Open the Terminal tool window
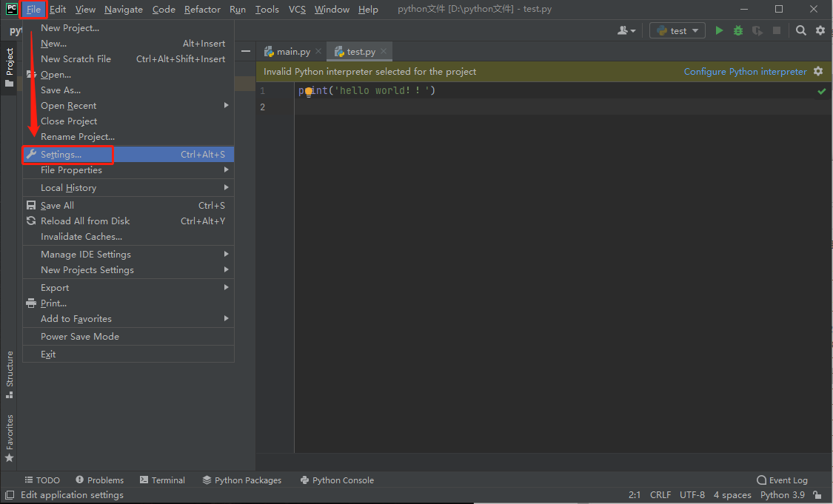 pos(162,480)
